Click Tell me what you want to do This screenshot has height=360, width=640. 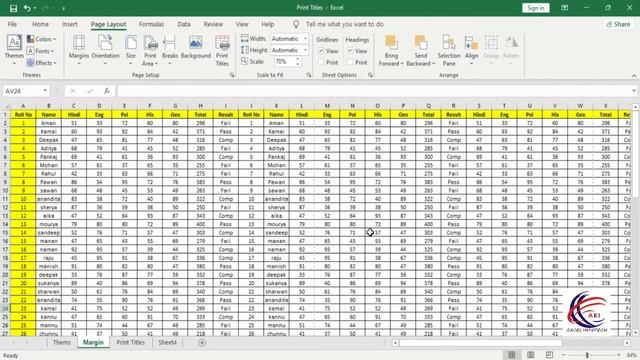tap(344, 24)
